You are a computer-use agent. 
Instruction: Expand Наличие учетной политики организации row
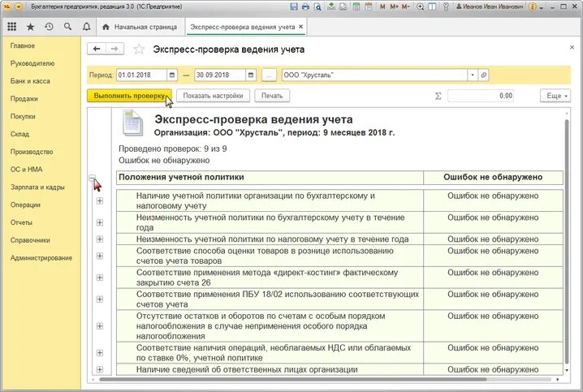pyautogui.click(x=100, y=200)
